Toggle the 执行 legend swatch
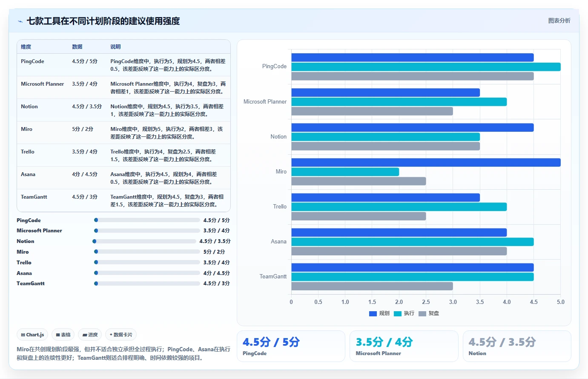The image size is (588, 379). 398,313
